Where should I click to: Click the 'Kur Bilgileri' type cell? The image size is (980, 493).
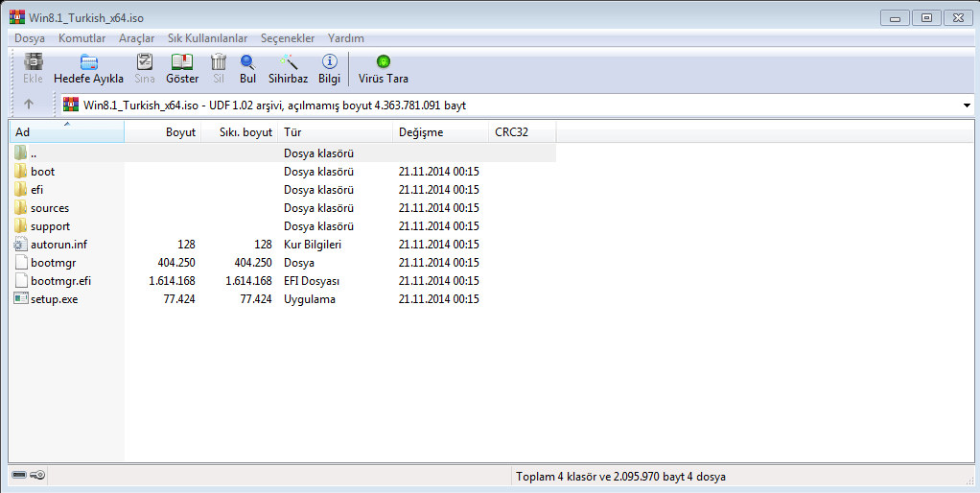point(313,245)
